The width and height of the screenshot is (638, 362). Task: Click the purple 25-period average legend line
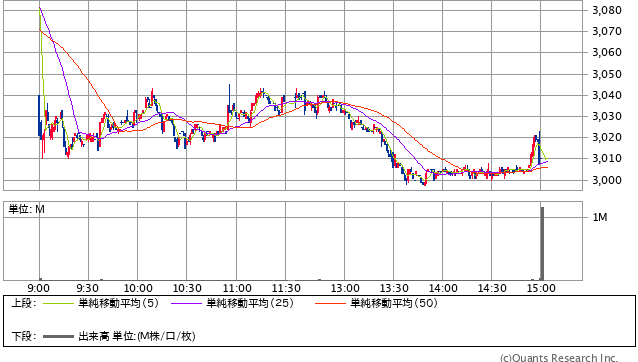point(186,303)
